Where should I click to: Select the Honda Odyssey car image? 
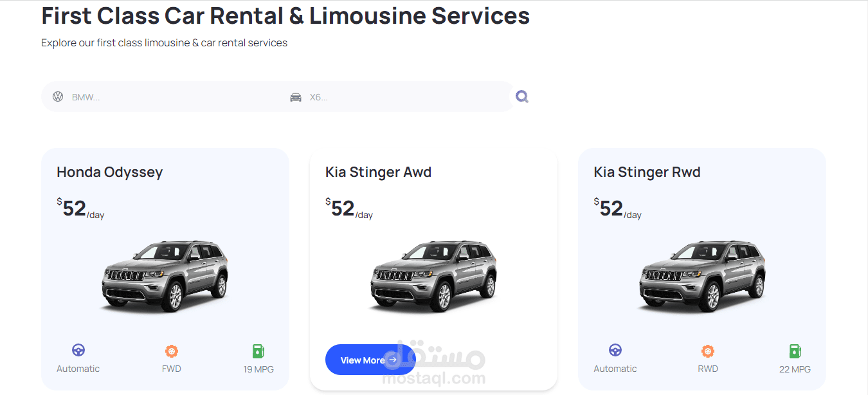click(x=165, y=276)
